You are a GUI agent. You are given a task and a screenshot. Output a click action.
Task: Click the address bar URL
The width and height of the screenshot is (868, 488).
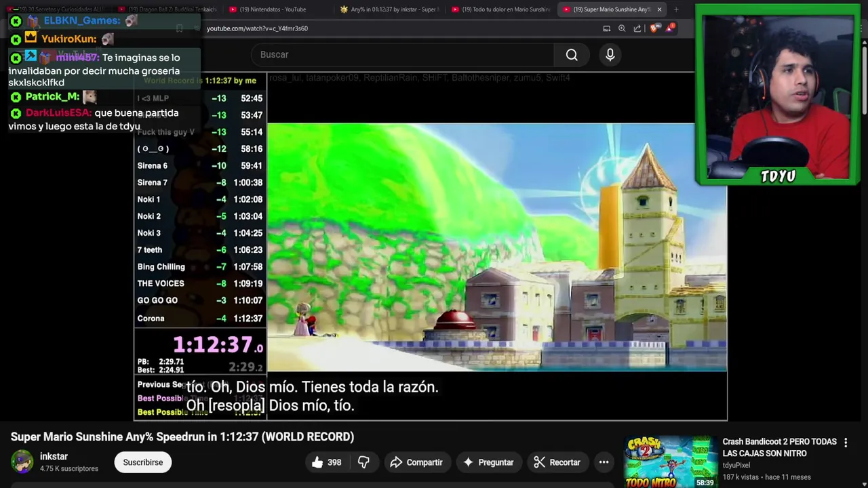257,28
